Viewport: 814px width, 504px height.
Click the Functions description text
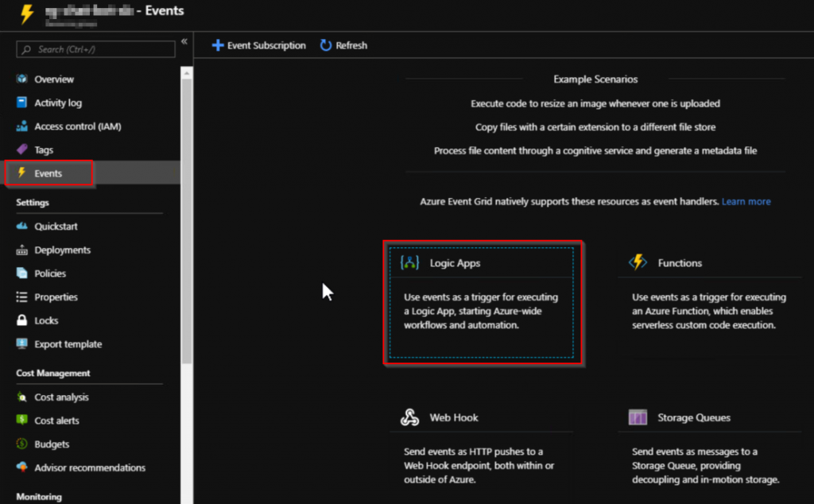pyautogui.click(x=709, y=311)
